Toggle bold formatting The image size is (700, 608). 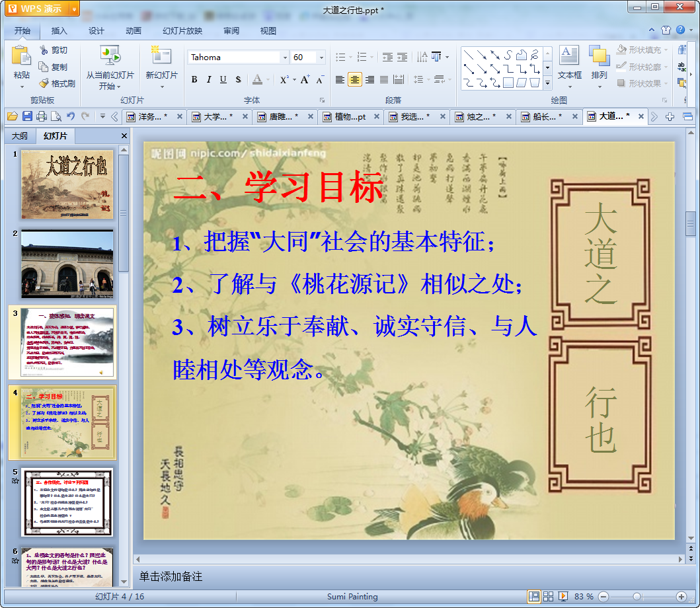[194, 79]
